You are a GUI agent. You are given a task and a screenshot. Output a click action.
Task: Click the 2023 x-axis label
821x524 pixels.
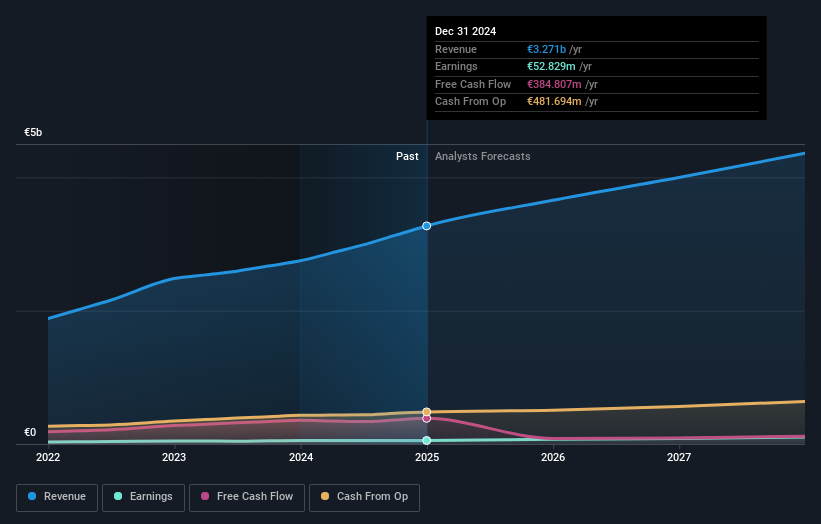coord(174,458)
